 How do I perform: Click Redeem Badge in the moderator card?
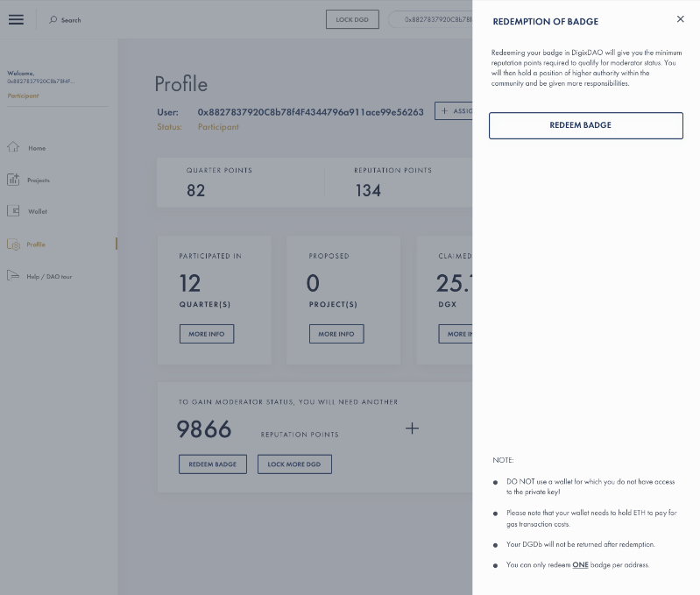212,464
